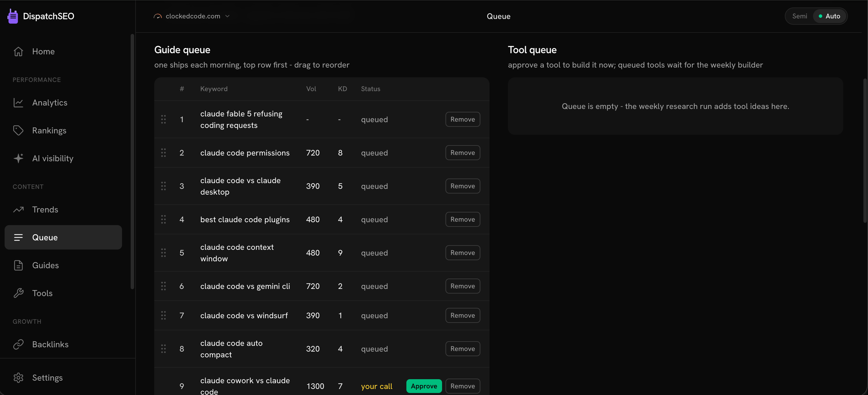The height and width of the screenshot is (395, 868).
Task: Remove claude code auto compact
Action: (x=463, y=349)
